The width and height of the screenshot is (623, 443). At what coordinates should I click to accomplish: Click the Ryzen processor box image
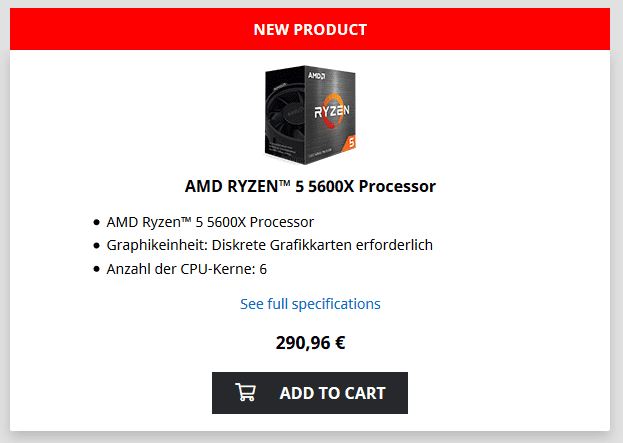click(310, 113)
